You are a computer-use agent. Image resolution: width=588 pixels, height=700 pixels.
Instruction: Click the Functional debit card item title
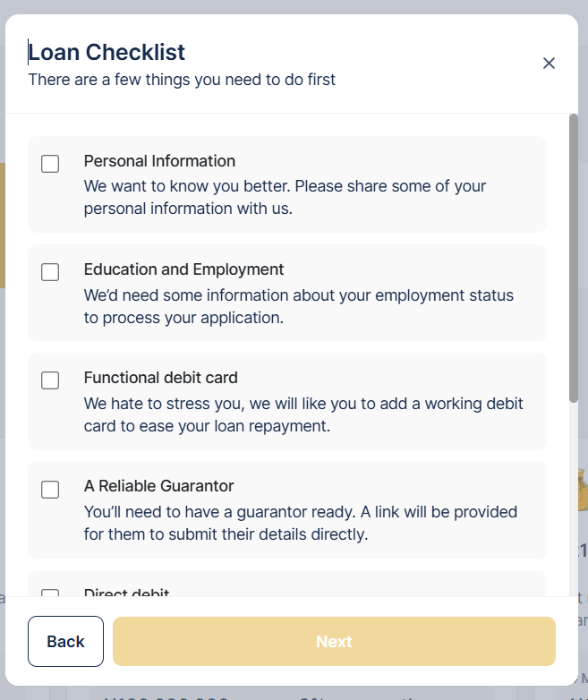(x=160, y=378)
